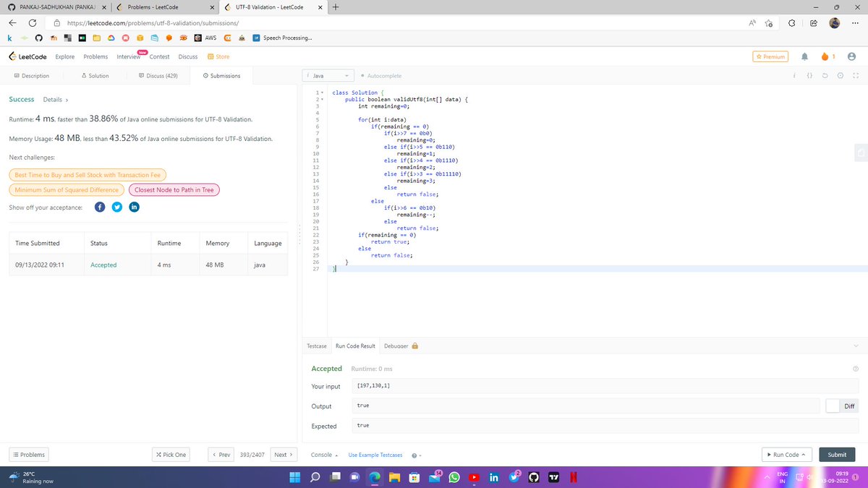This screenshot has height=488, width=868.
Task: Reset code with the revert arrow icon
Action: [826, 75]
